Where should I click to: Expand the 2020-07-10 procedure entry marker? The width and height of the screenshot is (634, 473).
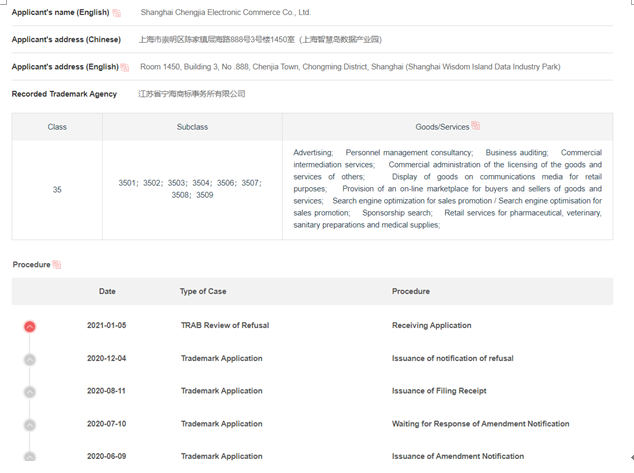[30, 425]
